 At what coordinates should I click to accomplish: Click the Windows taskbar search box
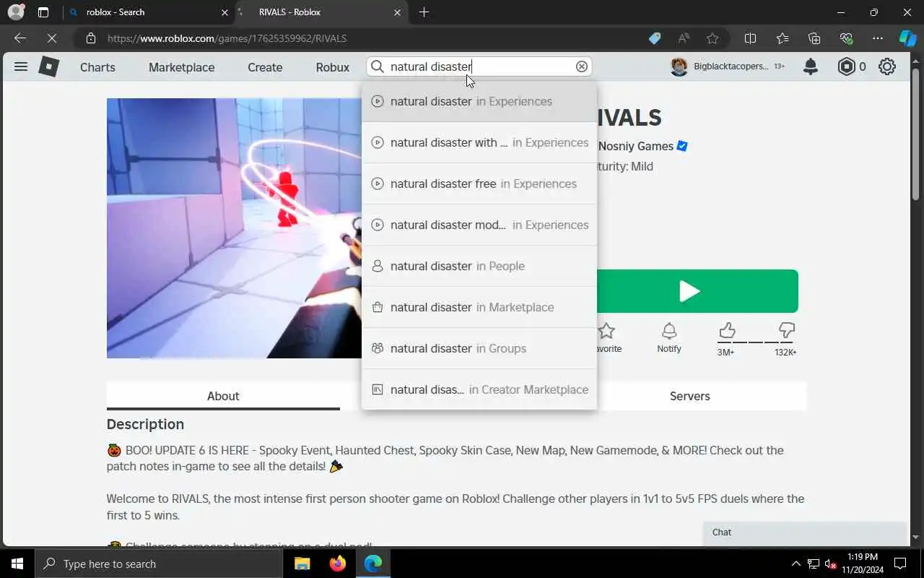coord(159,564)
